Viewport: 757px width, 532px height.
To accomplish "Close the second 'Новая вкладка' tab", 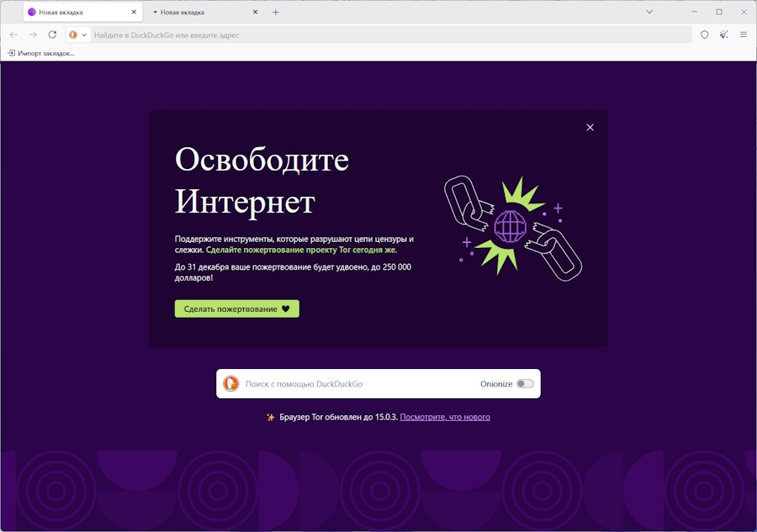I will (x=256, y=12).
